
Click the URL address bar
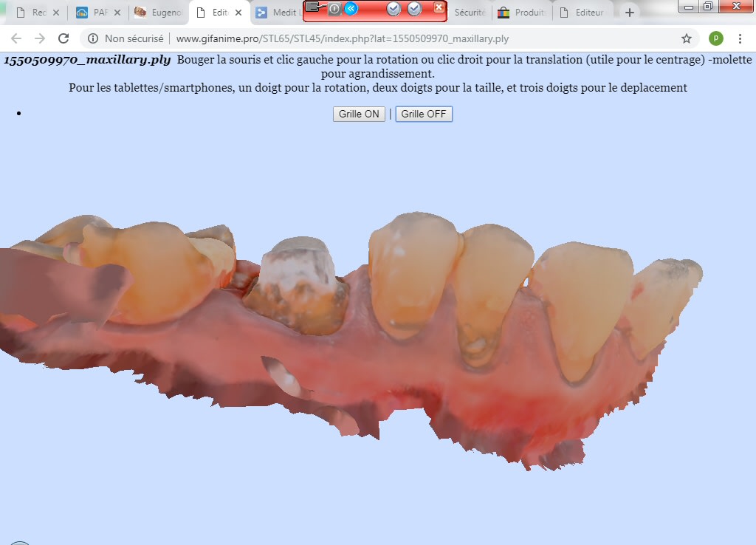pyautogui.click(x=384, y=38)
